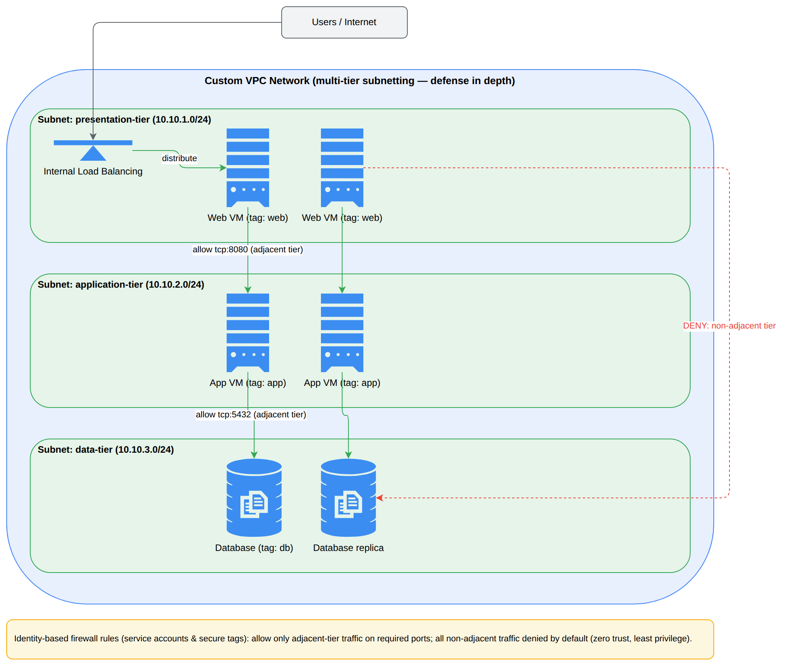Viewport: 788px width, 672px height.
Task: Click the 'distribute' edge label
Action: 180,158
